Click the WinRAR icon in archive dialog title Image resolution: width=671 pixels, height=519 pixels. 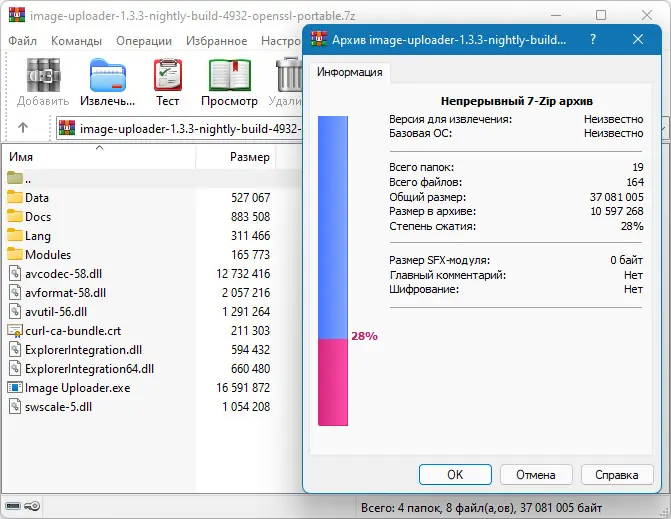tap(319, 39)
